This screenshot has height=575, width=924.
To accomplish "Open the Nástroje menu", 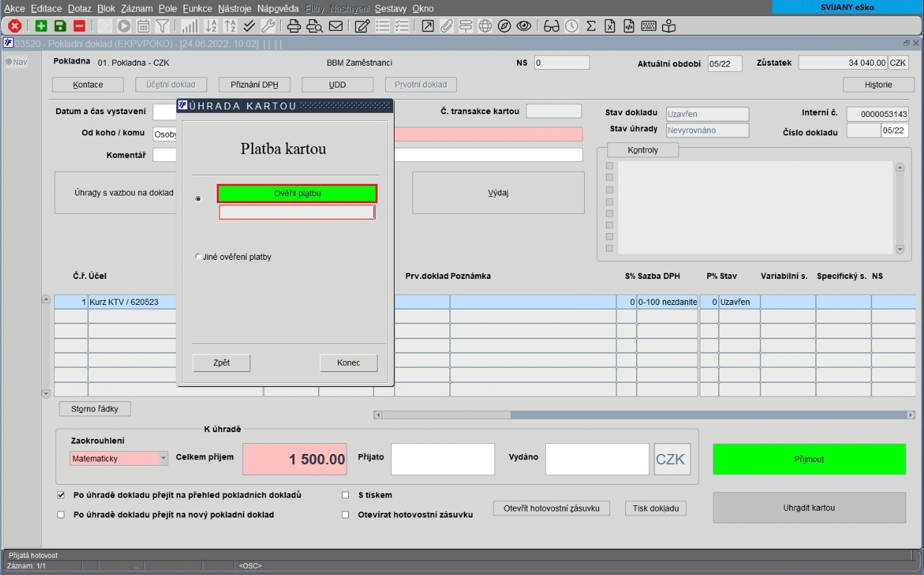I will 236,8.
